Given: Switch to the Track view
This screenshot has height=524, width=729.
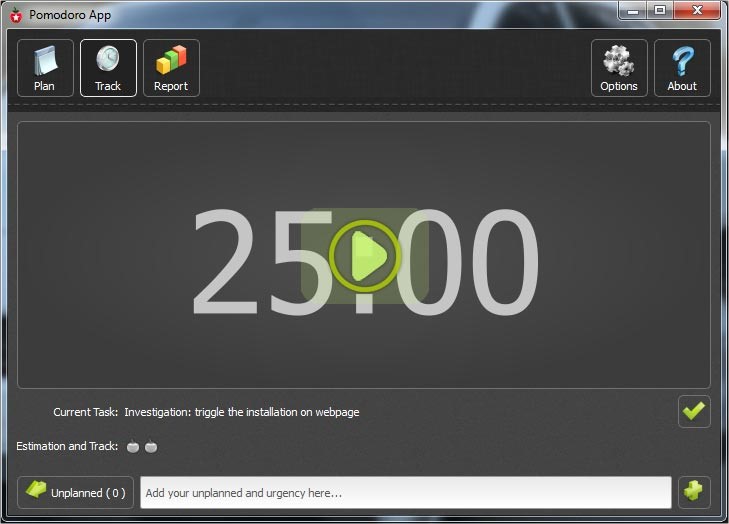Looking at the screenshot, I should click(x=108, y=68).
